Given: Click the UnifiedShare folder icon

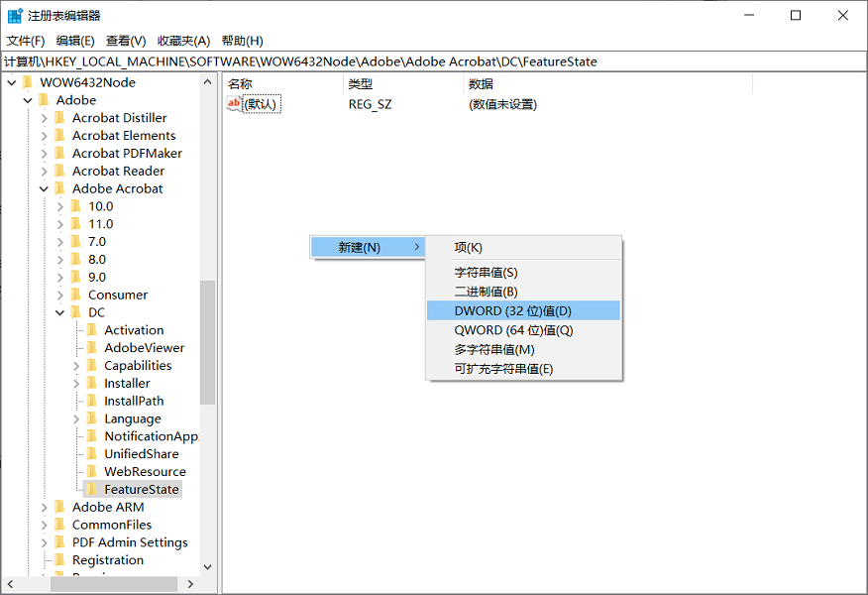Looking at the screenshot, I should coord(92,454).
